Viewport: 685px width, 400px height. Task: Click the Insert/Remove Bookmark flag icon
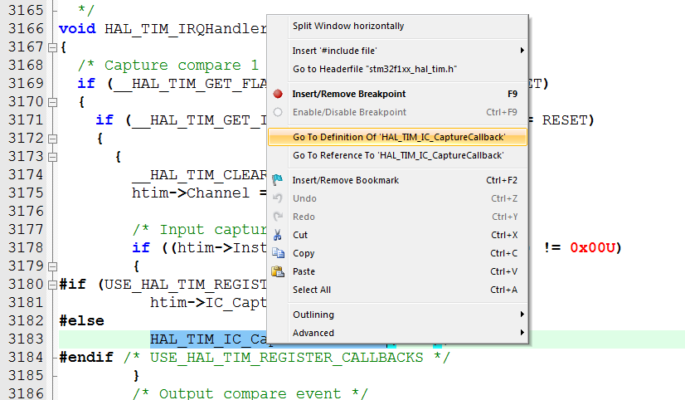278,180
